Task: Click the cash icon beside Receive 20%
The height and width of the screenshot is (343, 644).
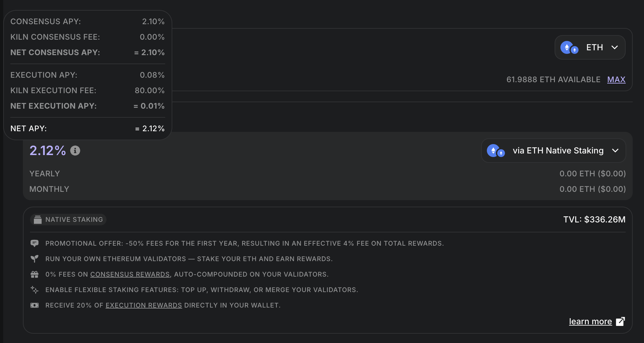Action: (35, 305)
